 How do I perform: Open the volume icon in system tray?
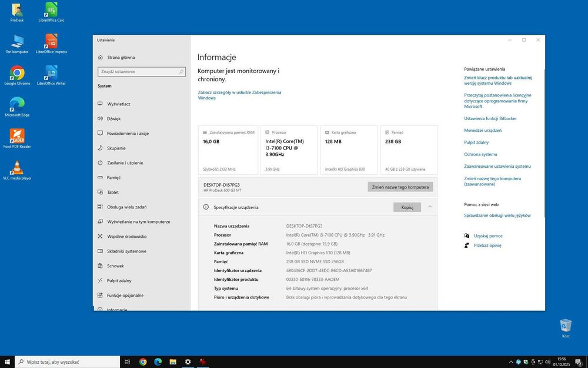(x=547, y=362)
